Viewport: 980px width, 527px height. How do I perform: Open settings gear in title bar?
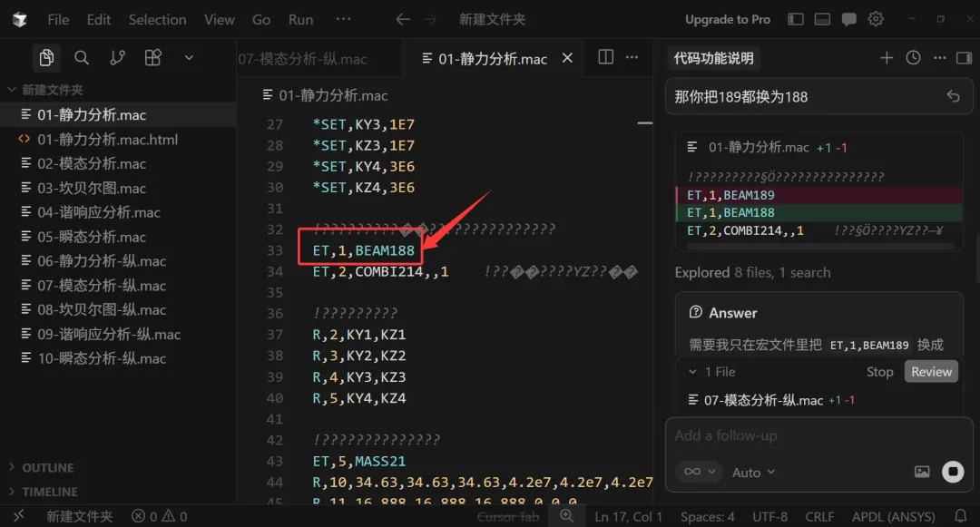click(876, 19)
